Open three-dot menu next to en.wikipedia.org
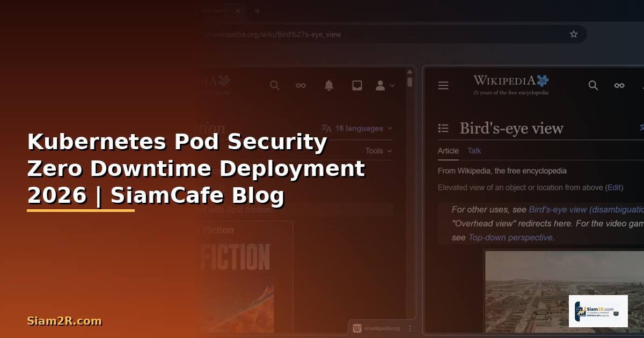The width and height of the screenshot is (644, 338). pos(410,328)
